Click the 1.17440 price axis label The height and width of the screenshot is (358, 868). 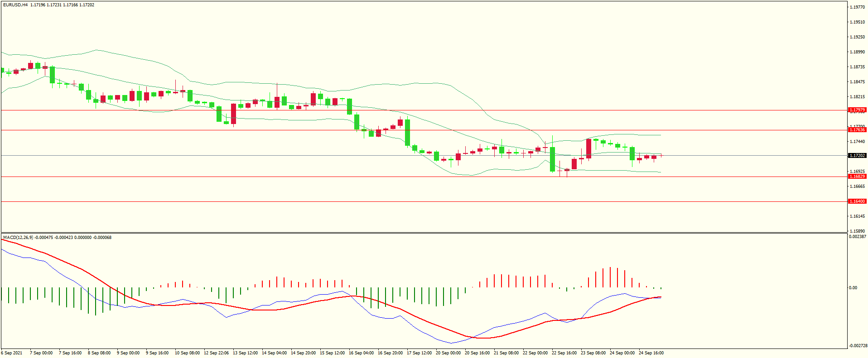click(857, 142)
